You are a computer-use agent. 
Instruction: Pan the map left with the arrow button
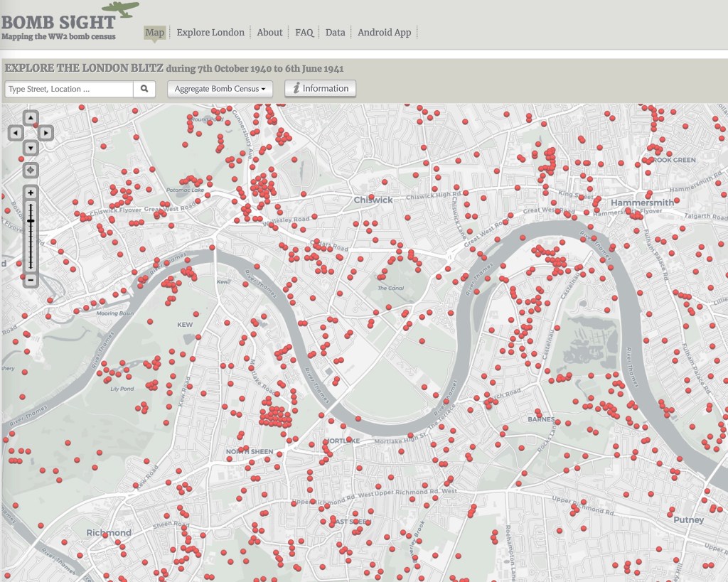pyautogui.click(x=16, y=133)
